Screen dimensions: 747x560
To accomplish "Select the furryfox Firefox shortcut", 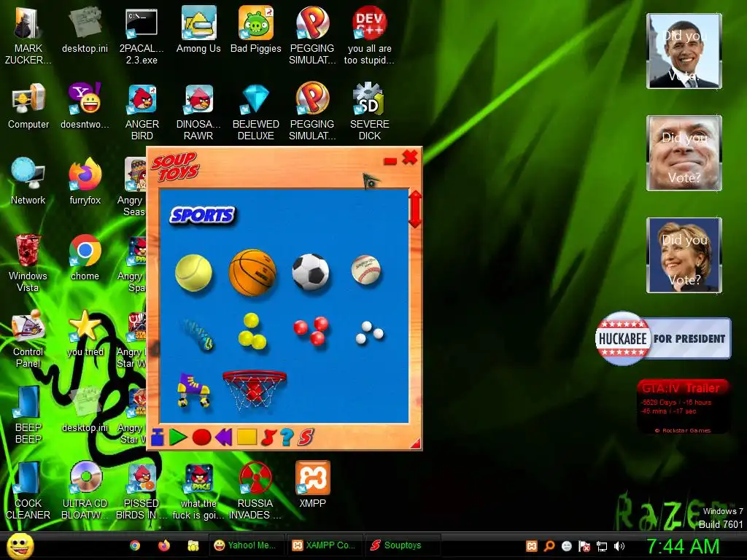I will point(85,181).
